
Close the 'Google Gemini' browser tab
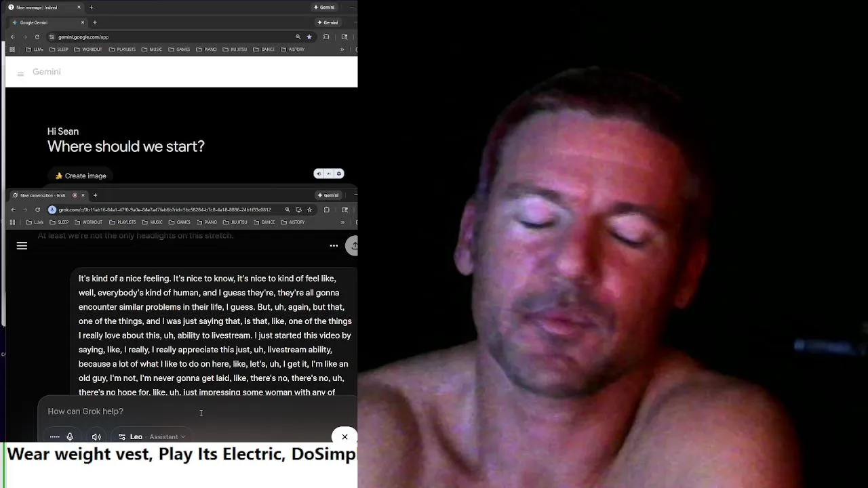(x=83, y=22)
